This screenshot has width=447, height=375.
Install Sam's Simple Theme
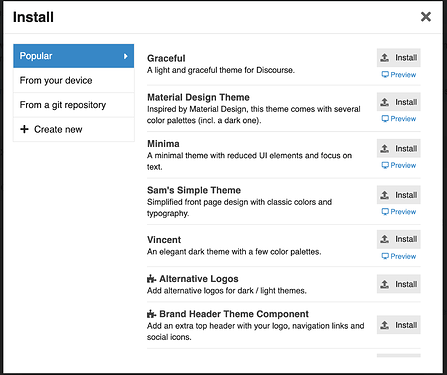[399, 195]
